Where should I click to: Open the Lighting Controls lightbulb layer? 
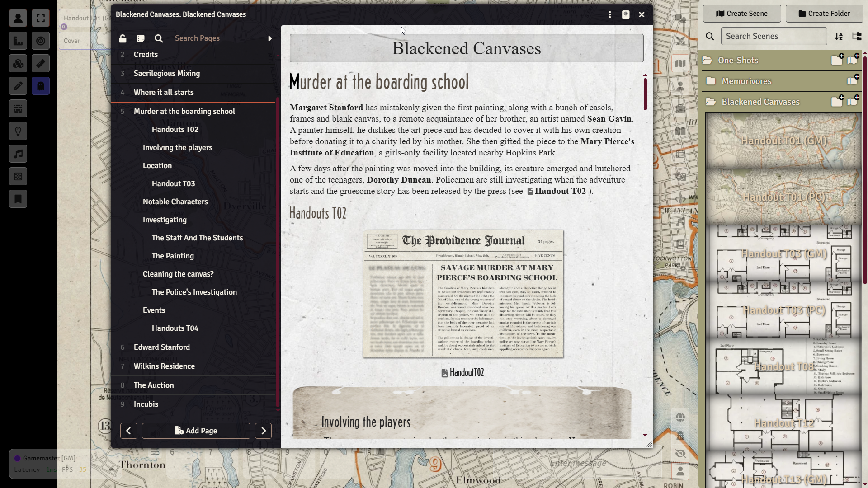(x=18, y=131)
